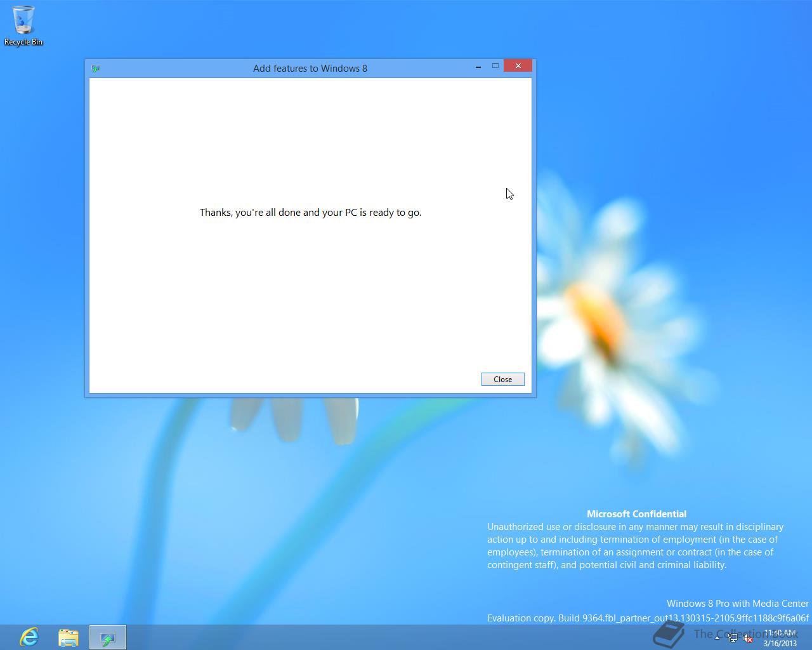
Task: Launch Internet Explorer from the taskbar
Action: click(x=29, y=637)
